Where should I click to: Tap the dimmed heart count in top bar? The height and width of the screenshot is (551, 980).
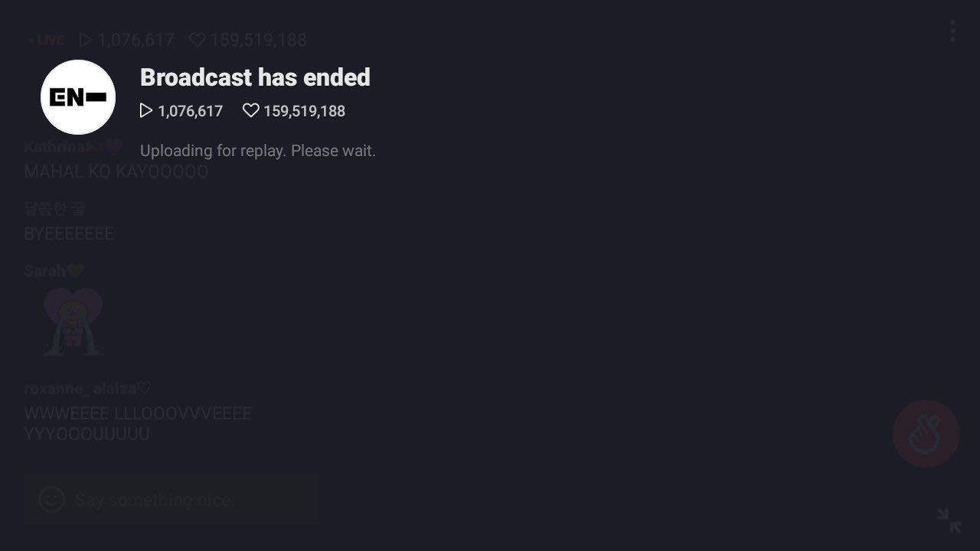pyautogui.click(x=248, y=40)
